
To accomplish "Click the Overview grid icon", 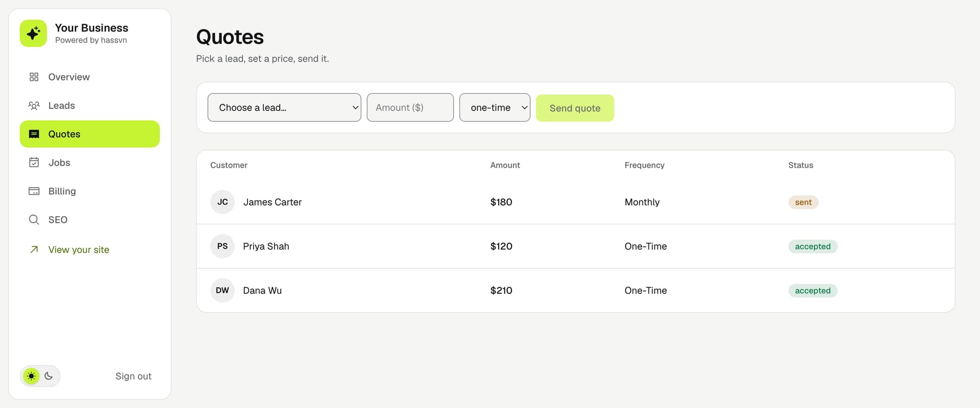I will point(34,77).
